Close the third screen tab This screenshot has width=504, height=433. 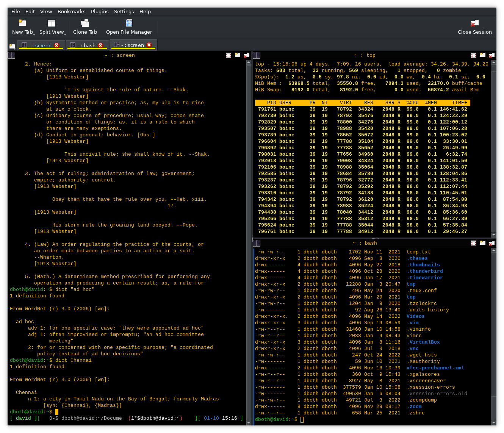[x=149, y=45]
